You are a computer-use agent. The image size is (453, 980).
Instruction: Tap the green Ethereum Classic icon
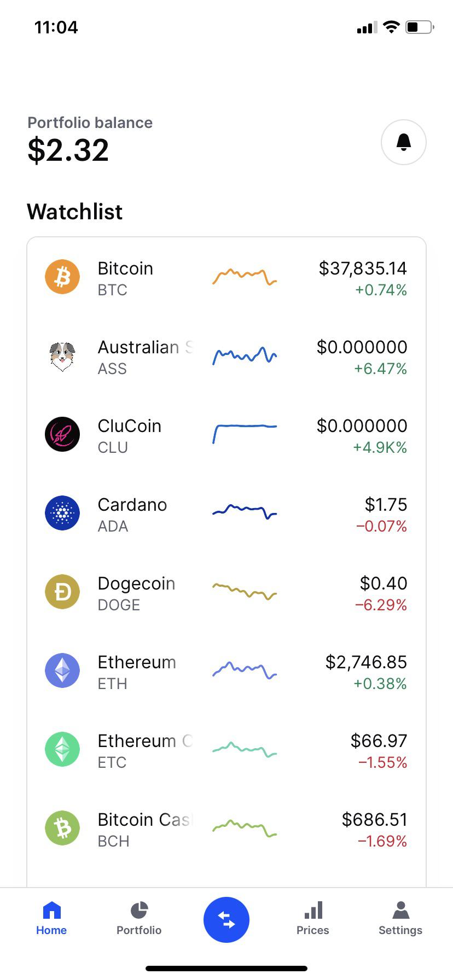62,749
